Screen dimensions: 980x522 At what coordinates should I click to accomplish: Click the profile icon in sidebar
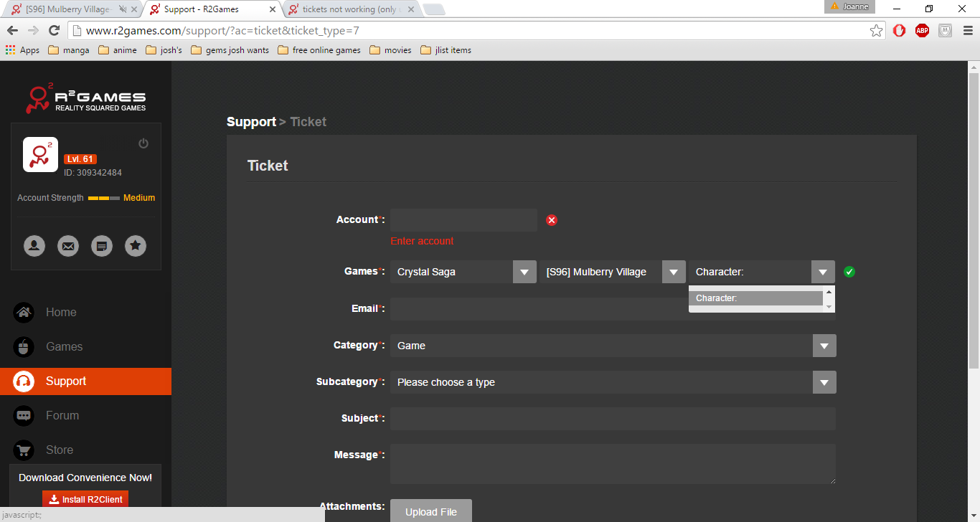coord(34,246)
